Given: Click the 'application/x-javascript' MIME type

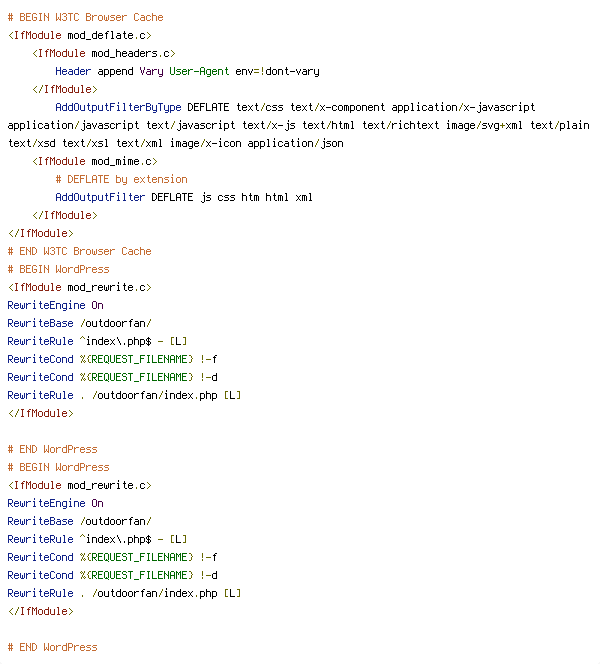Looking at the screenshot, I should point(463,107).
